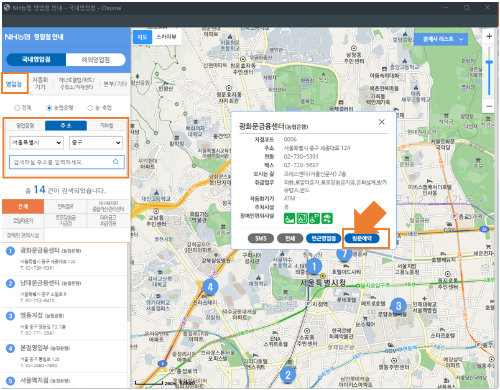
Task: Click the blue number 4 badge beside 본점영업부
Action: pos(10,348)
